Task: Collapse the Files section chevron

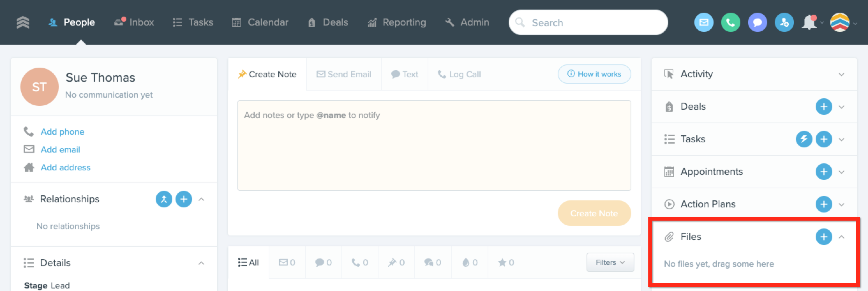Action: [x=842, y=237]
